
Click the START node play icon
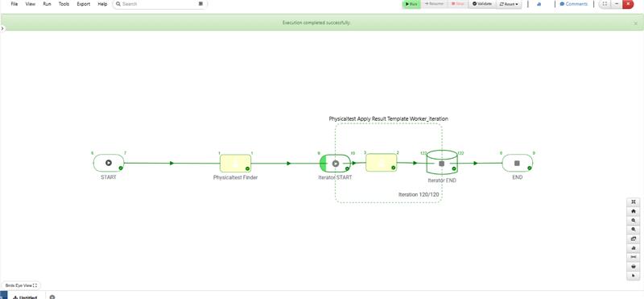click(x=109, y=163)
